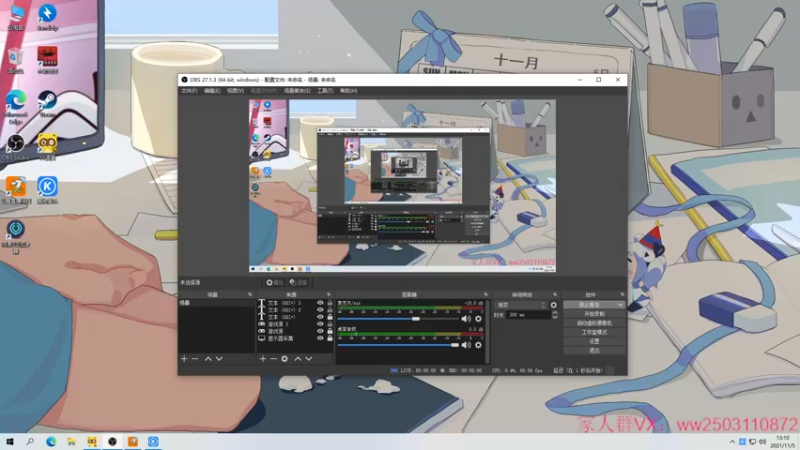Adjust the 桌面音频 volume slider
This screenshot has height=450, width=800.
tap(398, 345)
